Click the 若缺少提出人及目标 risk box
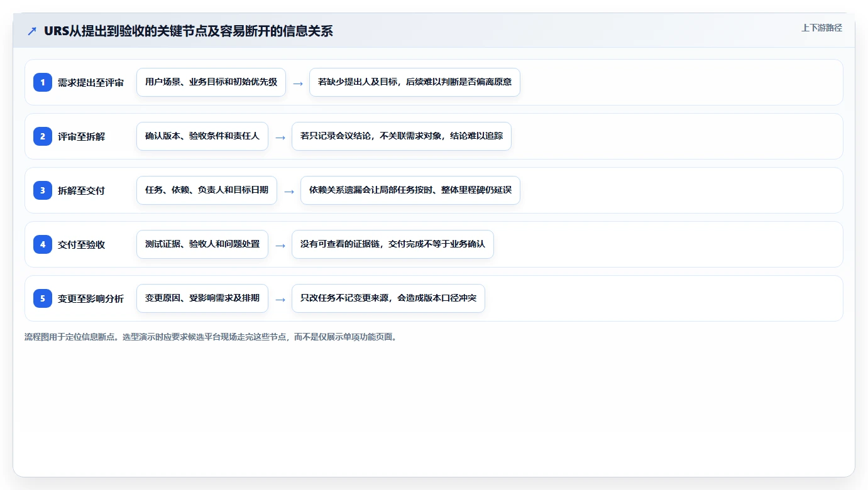Image resolution: width=868 pixels, height=490 pixels. click(415, 82)
